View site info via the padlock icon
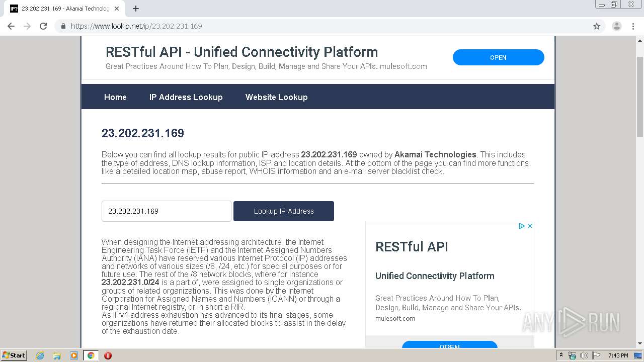The image size is (644, 362). pos(63,26)
